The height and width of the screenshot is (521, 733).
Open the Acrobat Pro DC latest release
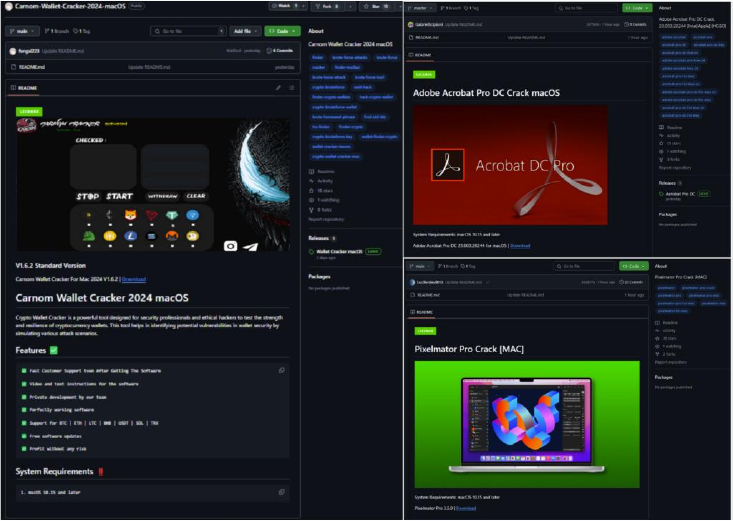coord(684,194)
